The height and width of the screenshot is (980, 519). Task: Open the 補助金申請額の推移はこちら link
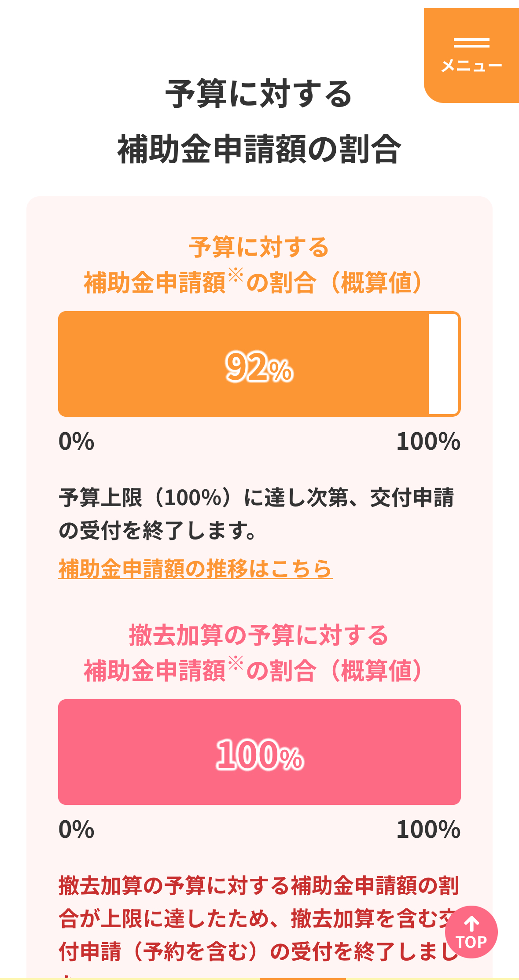point(195,569)
